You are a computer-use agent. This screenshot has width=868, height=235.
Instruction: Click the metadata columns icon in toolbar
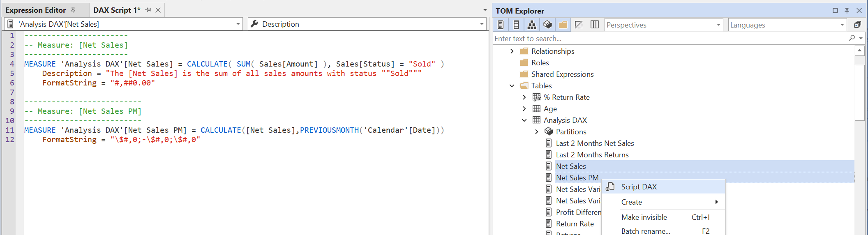pyautogui.click(x=594, y=25)
